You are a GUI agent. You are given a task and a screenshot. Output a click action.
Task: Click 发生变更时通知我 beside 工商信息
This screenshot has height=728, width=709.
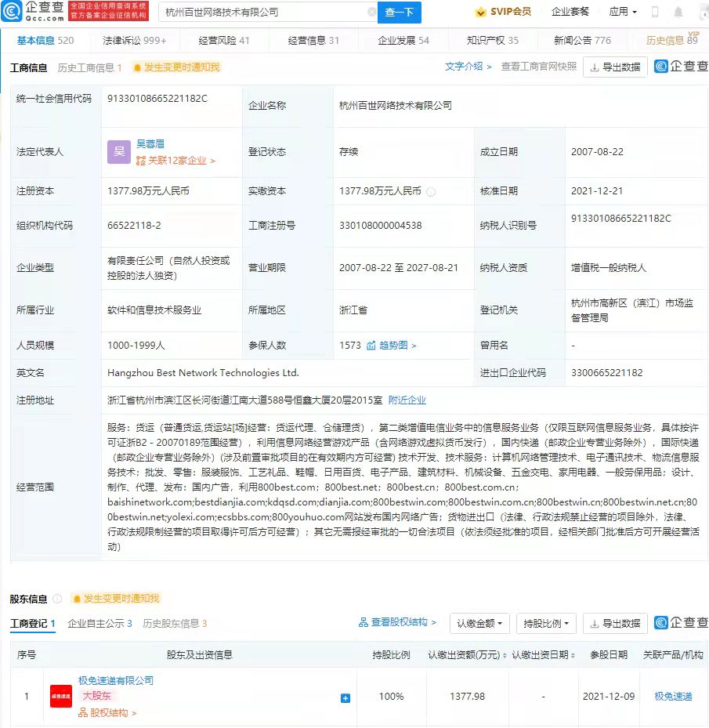[176, 67]
